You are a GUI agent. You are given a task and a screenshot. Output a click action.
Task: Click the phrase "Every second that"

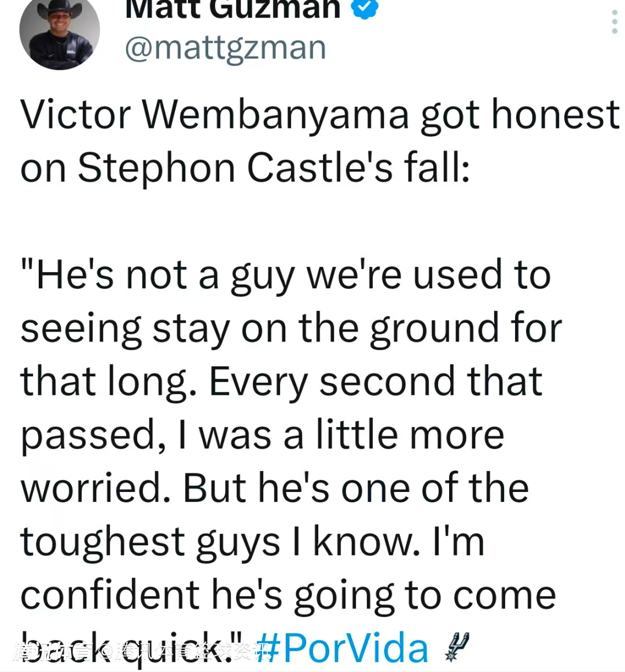click(376, 381)
